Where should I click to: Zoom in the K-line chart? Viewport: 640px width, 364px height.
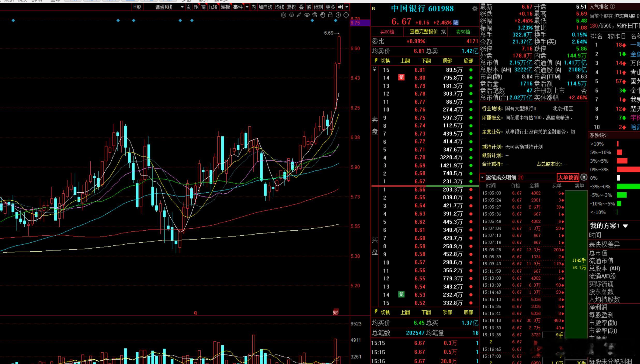tap(338, 15)
